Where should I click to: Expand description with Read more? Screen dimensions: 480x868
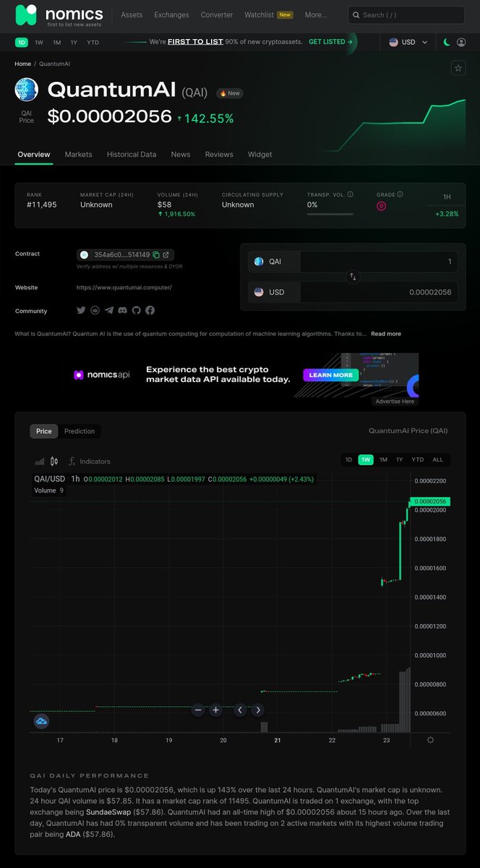pyautogui.click(x=386, y=333)
